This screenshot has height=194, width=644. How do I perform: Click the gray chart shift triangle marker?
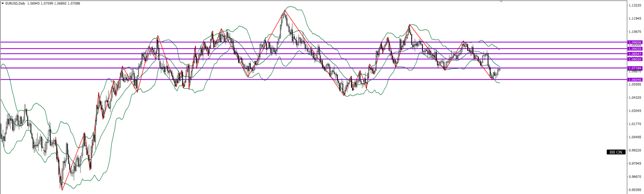[x=501, y=2]
